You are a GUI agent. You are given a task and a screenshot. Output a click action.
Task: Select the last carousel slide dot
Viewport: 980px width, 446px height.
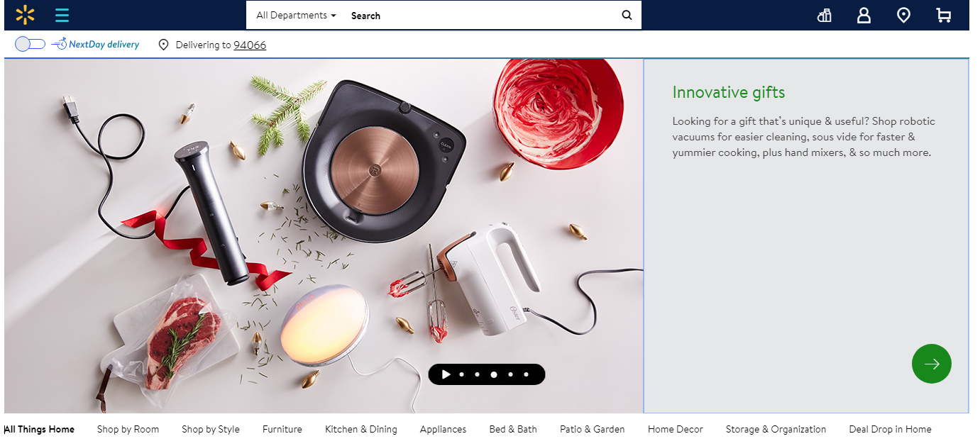(526, 374)
